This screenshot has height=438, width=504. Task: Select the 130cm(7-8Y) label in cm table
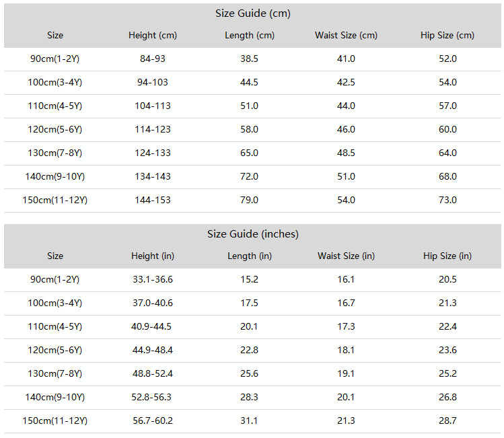[55, 153]
